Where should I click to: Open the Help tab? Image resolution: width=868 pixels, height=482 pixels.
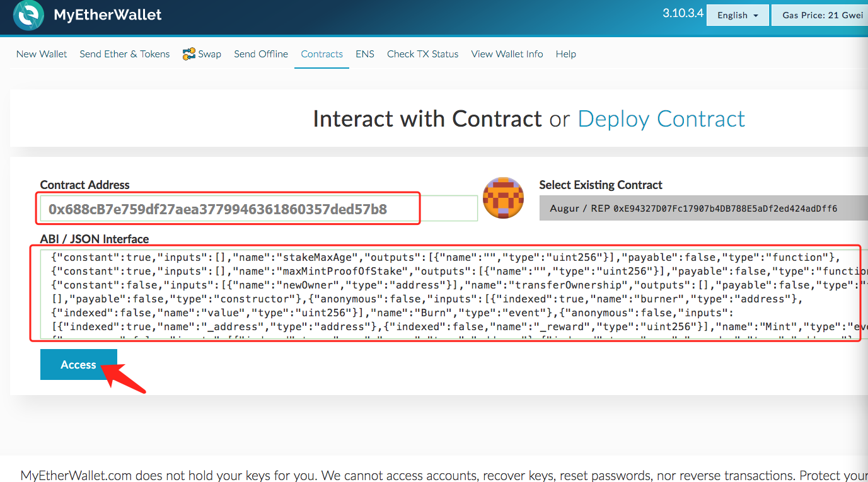point(566,54)
